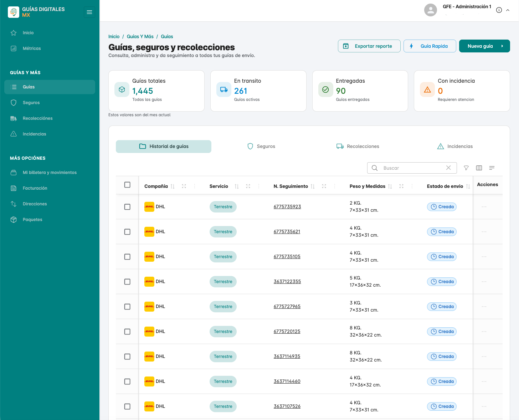Screen dimensions: 519x420
Task: Open the filter funnel icon
Action: 466,168
